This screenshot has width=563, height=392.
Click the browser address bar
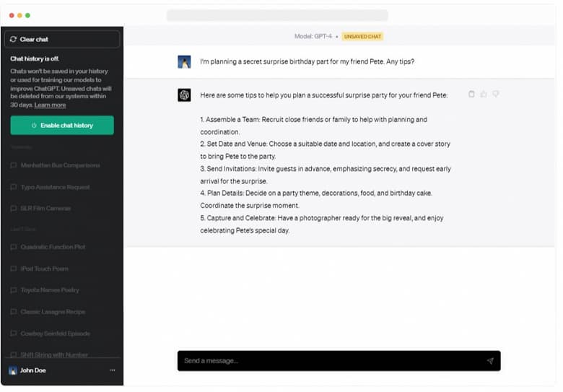point(277,16)
